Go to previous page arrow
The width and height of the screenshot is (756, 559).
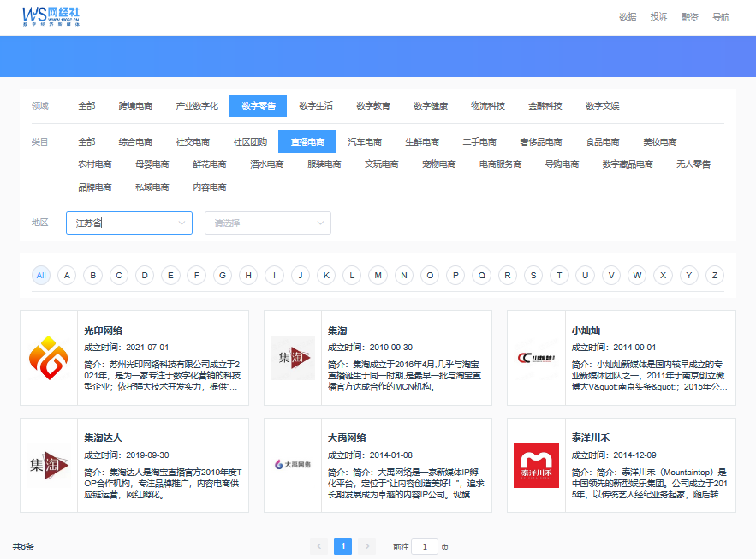[x=319, y=546]
